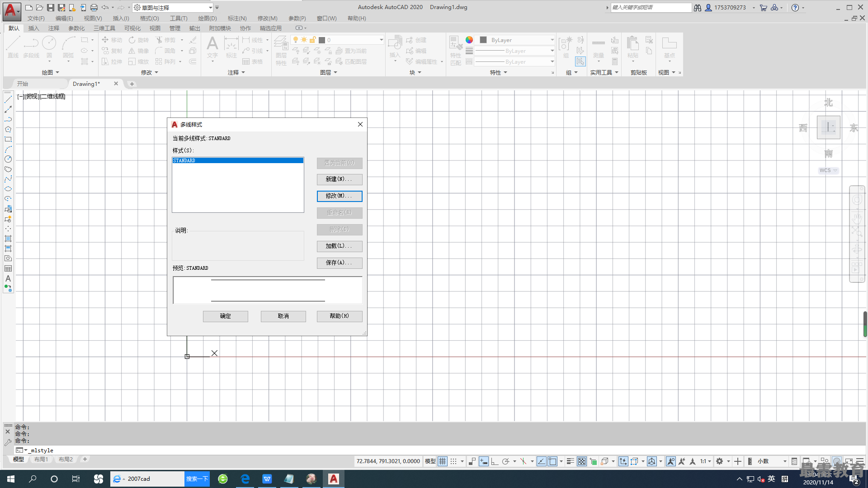Click the search keyword input box at top
The height and width of the screenshot is (488, 868).
pyautogui.click(x=651, y=7)
